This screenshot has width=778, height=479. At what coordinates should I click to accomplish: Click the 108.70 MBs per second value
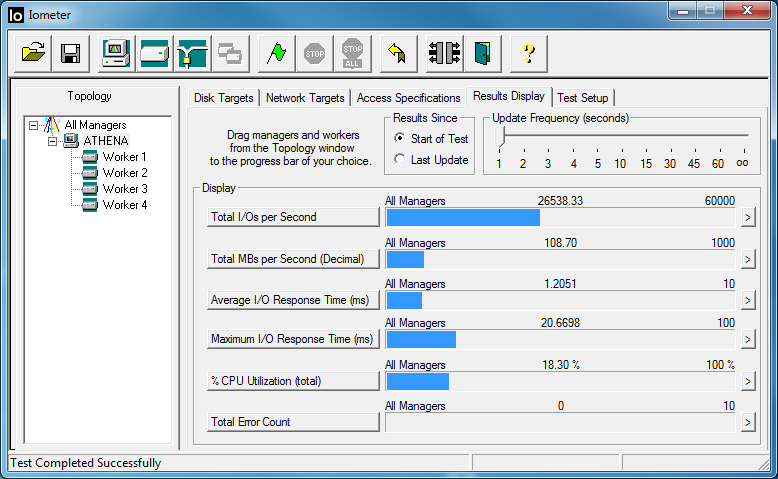(x=561, y=243)
